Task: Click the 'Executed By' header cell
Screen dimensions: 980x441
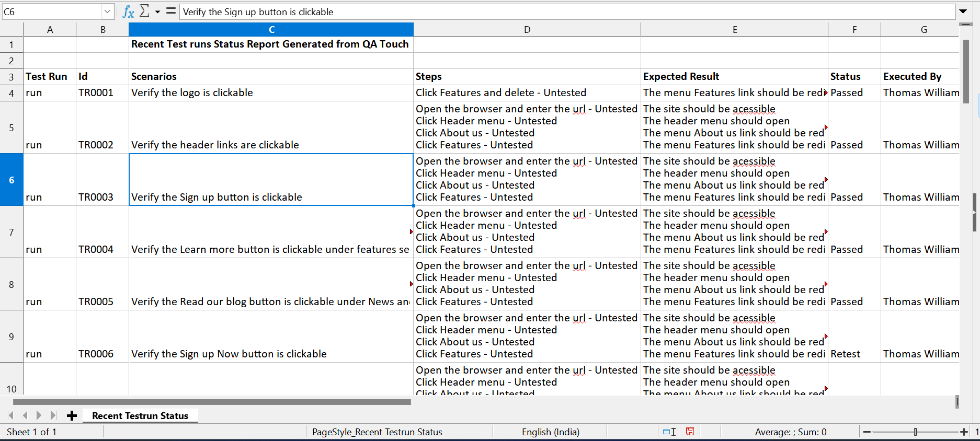Action: (x=920, y=77)
